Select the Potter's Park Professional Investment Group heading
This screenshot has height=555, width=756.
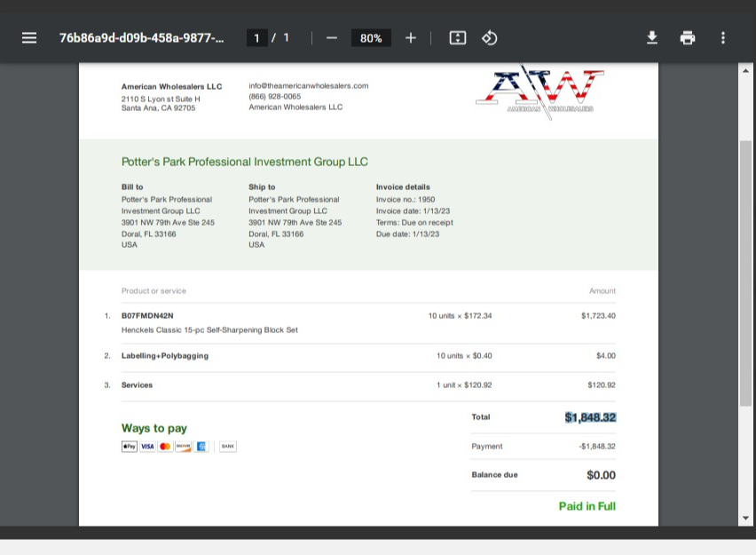click(x=244, y=162)
